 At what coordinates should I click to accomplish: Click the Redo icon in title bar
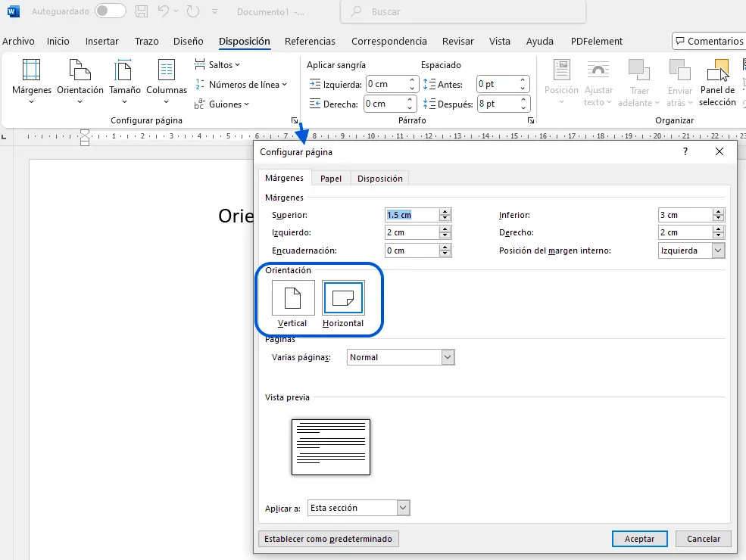point(192,11)
